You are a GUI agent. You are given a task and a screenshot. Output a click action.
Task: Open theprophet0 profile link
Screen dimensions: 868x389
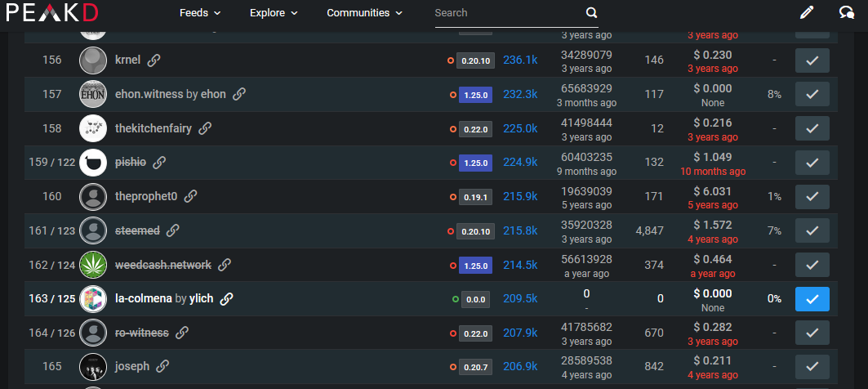click(146, 196)
